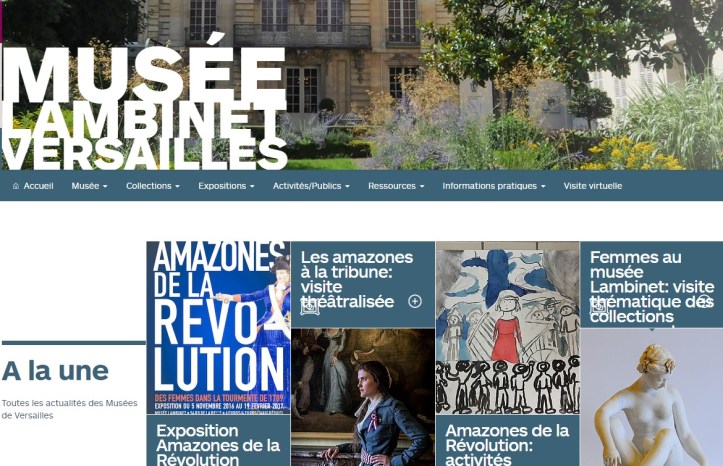Open the Musée dropdown menu
This screenshot has width=723, height=466.
89,186
